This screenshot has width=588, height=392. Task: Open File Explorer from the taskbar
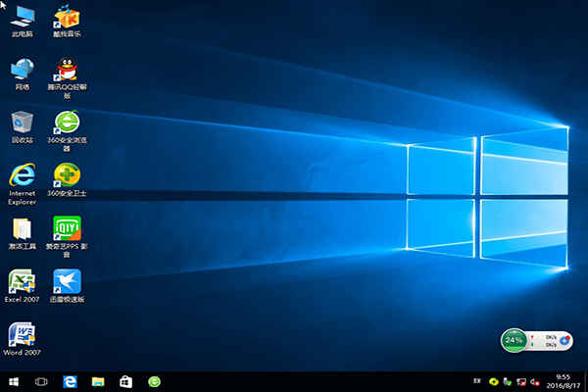click(98, 381)
